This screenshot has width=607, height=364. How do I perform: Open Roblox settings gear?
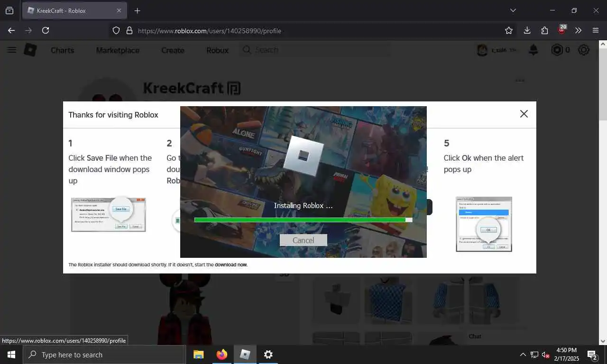pos(584,50)
